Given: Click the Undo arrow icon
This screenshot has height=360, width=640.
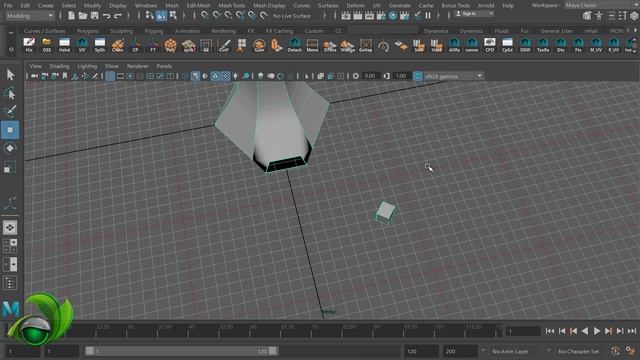Looking at the screenshot, I should [107, 16].
